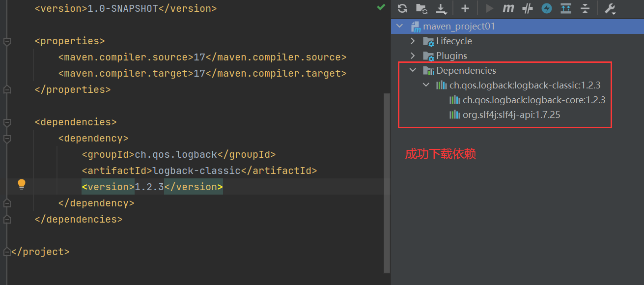Image resolution: width=644 pixels, height=285 pixels.
Task: Click fold marker at closing </properties> line
Action: coord(7,89)
